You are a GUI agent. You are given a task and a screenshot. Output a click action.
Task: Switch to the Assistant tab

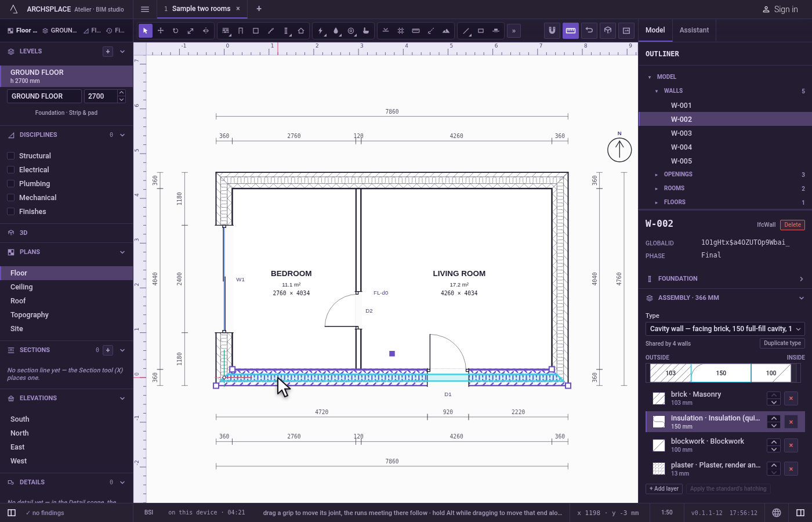(694, 30)
